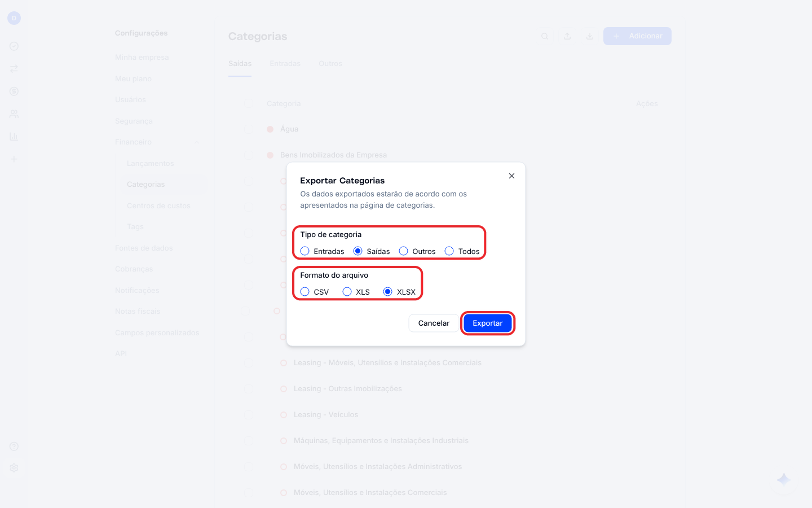Open the check-circle tasks sidebar icon

point(14,46)
